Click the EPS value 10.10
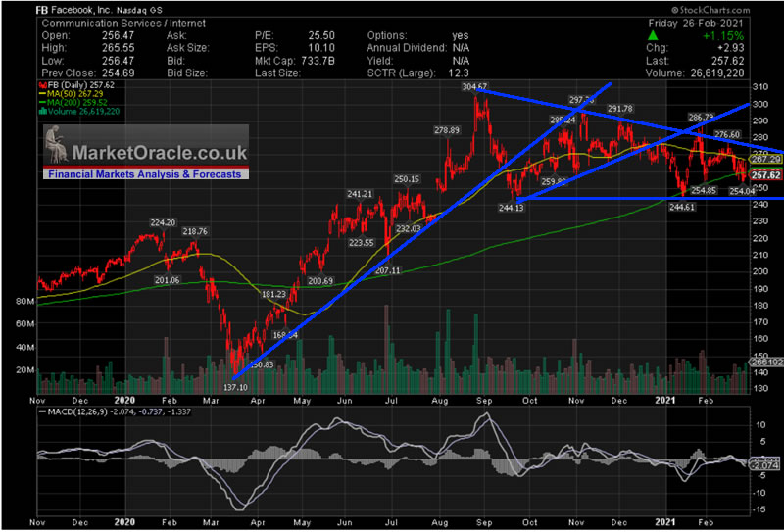This screenshot has height=532, width=784. coord(321,48)
